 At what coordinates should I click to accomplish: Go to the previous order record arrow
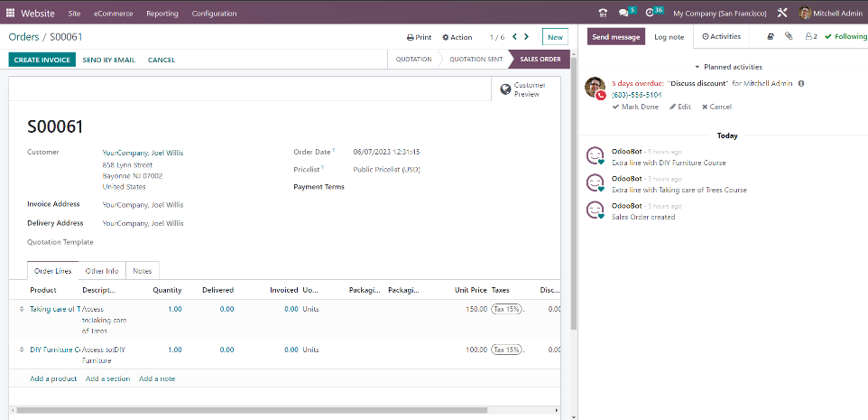[514, 37]
